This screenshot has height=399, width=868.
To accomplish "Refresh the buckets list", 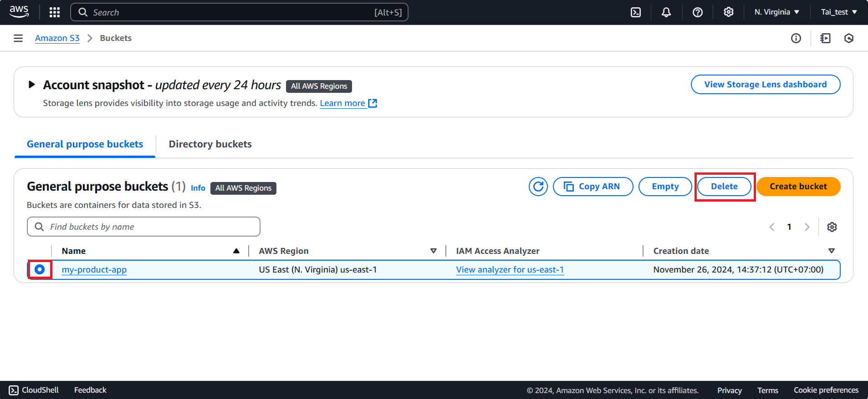I will point(538,187).
